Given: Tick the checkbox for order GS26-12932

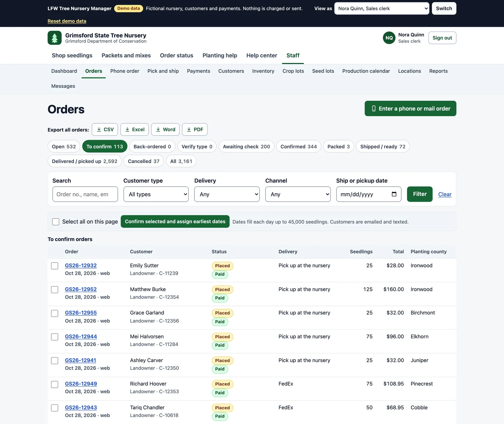Looking at the screenshot, I should point(55,266).
